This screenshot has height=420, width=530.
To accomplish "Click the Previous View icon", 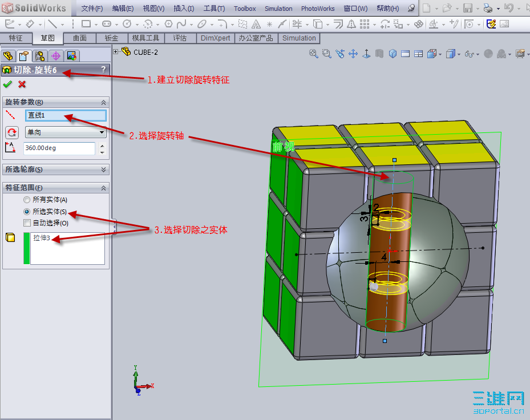I will pyautogui.click(x=340, y=54).
